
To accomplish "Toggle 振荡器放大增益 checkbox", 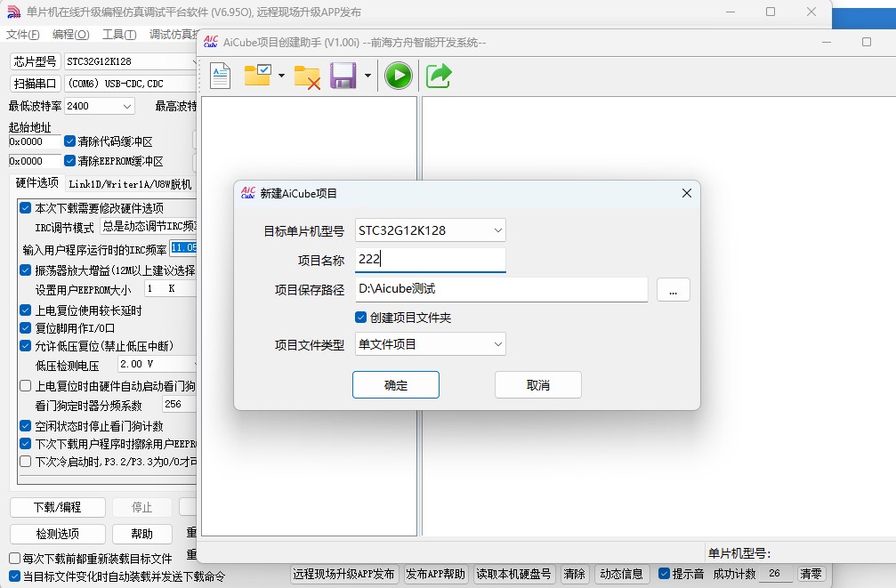I will point(25,270).
